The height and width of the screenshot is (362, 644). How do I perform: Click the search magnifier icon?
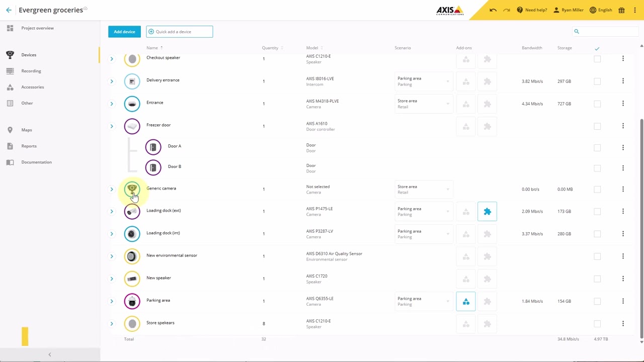(x=577, y=32)
